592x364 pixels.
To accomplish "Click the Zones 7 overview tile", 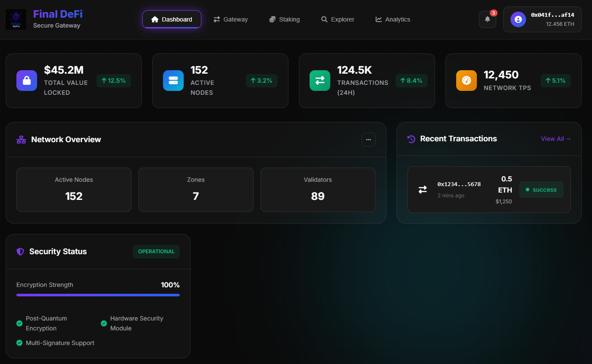I will tap(196, 190).
